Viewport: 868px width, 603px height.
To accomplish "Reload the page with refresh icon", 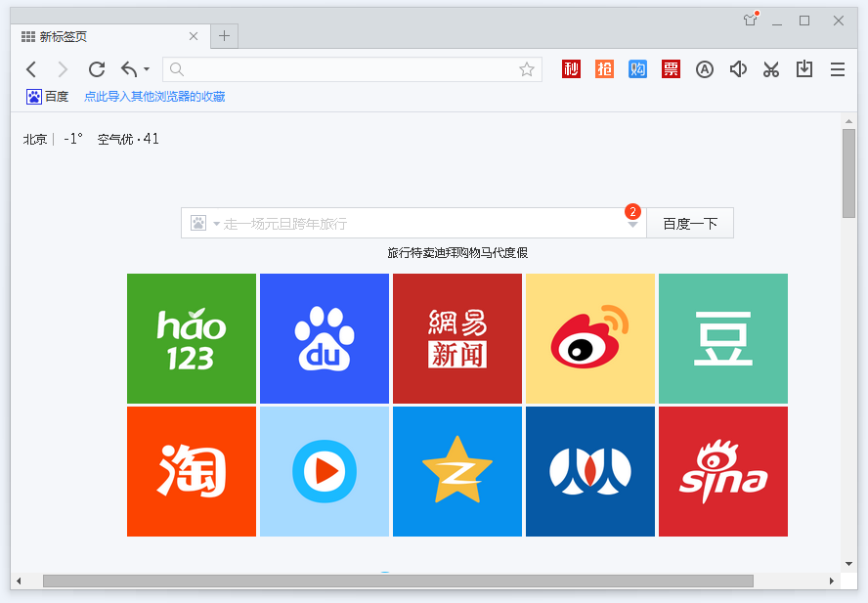I will (97, 69).
